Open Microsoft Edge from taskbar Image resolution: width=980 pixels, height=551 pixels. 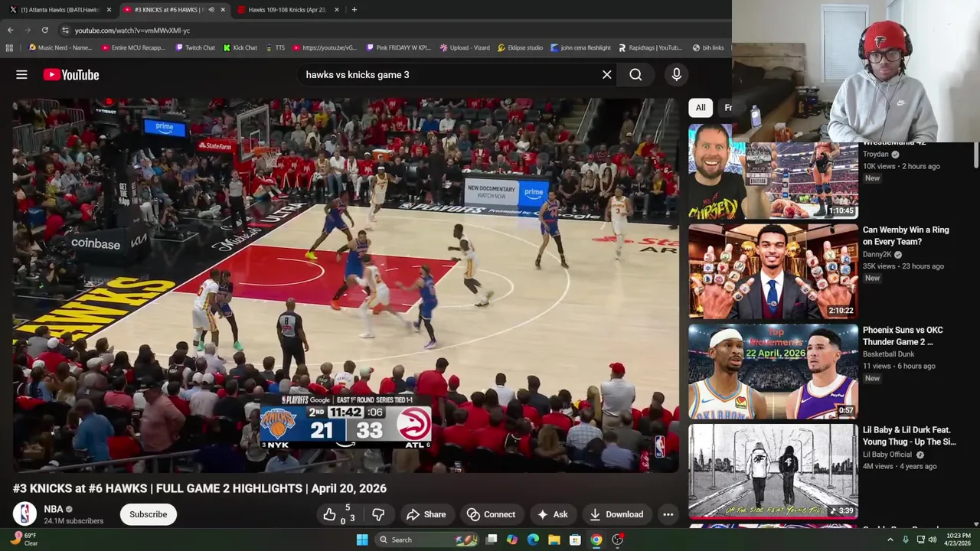pyautogui.click(x=533, y=540)
